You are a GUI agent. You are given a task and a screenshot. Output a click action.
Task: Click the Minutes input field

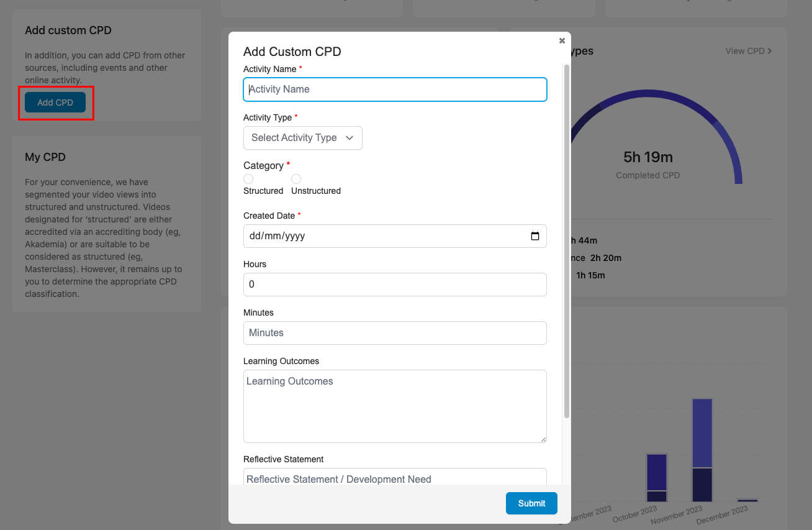(395, 333)
